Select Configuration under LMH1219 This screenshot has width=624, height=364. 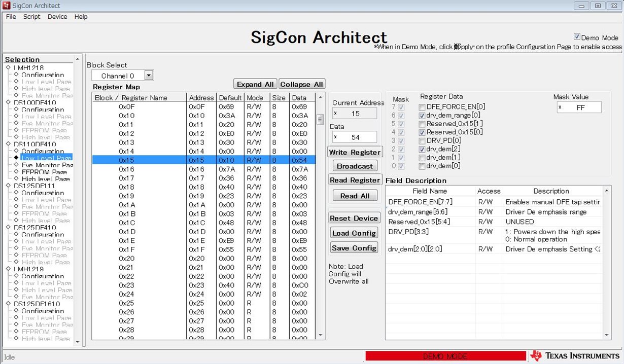pyautogui.click(x=43, y=276)
